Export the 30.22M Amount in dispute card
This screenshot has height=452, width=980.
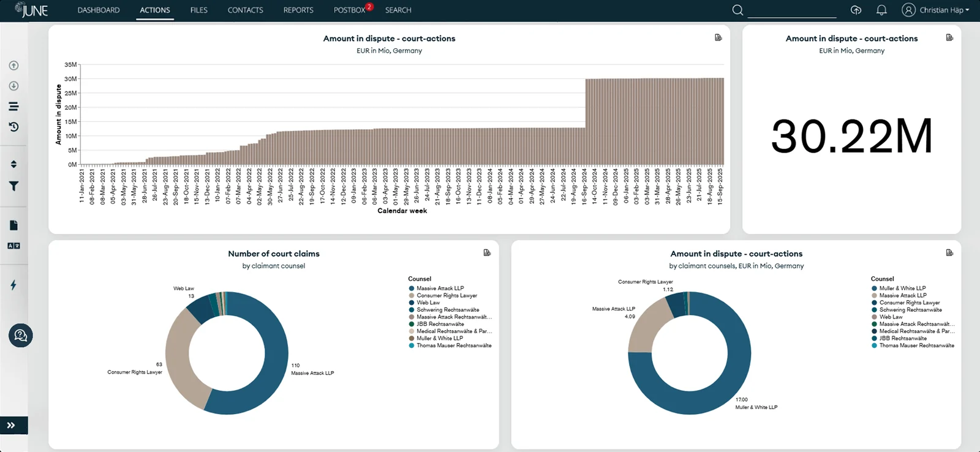949,38
